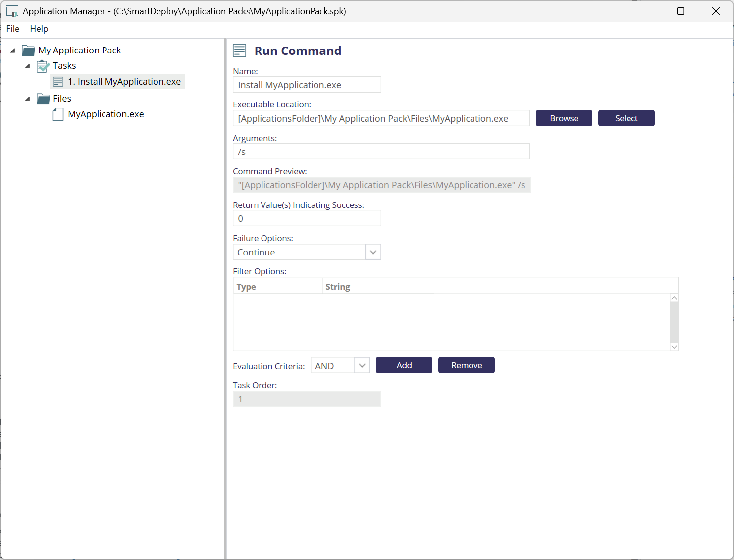Click the Remove filter button
The image size is (734, 560).
pyautogui.click(x=466, y=365)
